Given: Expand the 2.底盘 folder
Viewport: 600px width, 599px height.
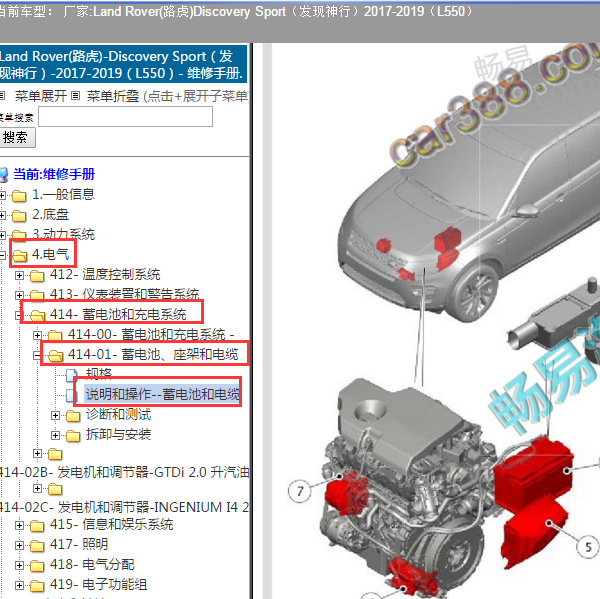Looking at the screenshot, I should pos(2,215).
